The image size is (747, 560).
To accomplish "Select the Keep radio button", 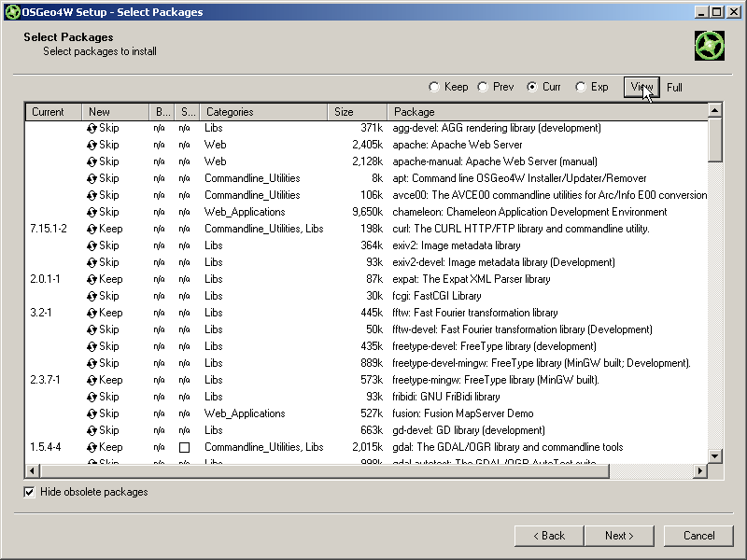I will click(433, 87).
